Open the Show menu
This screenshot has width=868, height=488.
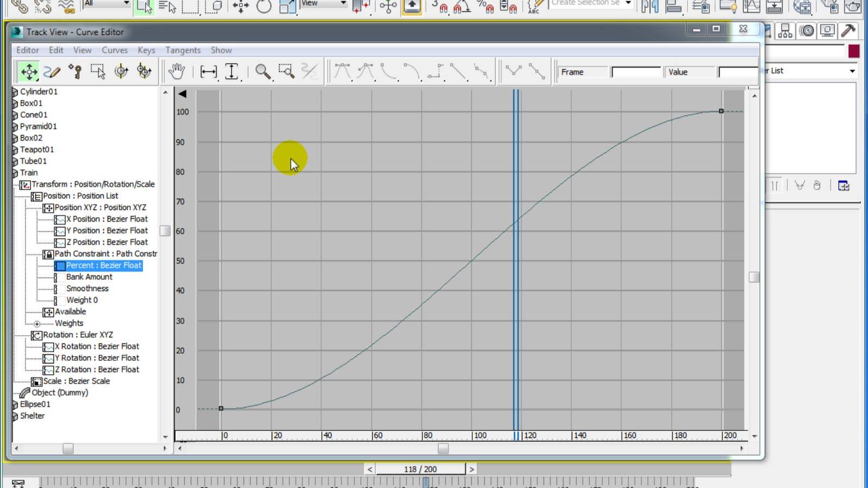click(x=221, y=50)
